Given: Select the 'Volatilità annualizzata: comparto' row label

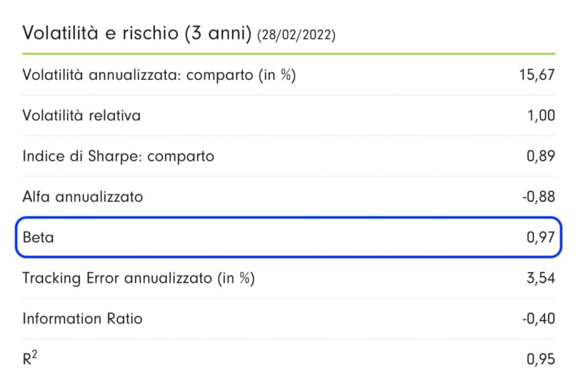Looking at the screenshot, I should click(x=158, y=75).
